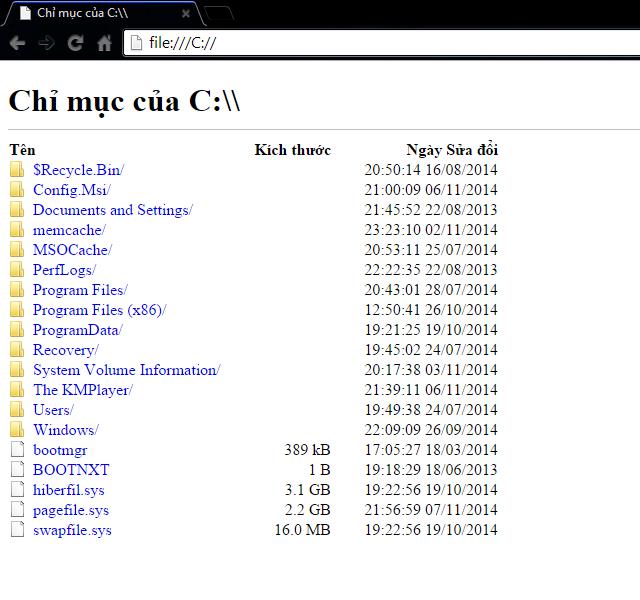Go to the Home page icon
640x600 pixels.
coord(104,43)
